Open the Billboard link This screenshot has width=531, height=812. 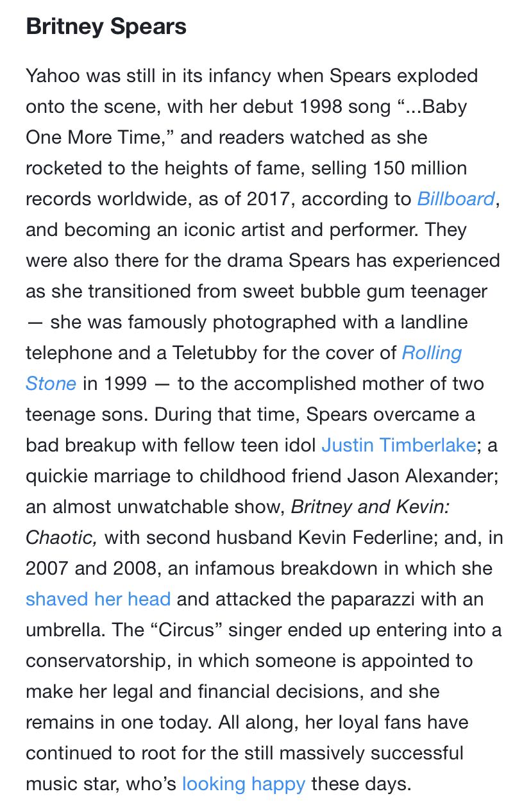pos(456,199)
